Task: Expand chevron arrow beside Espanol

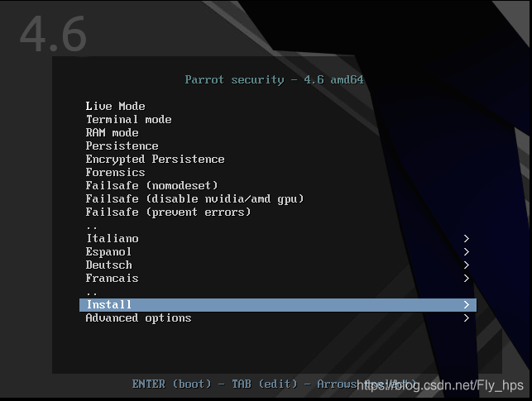Action: coord(467,252)
